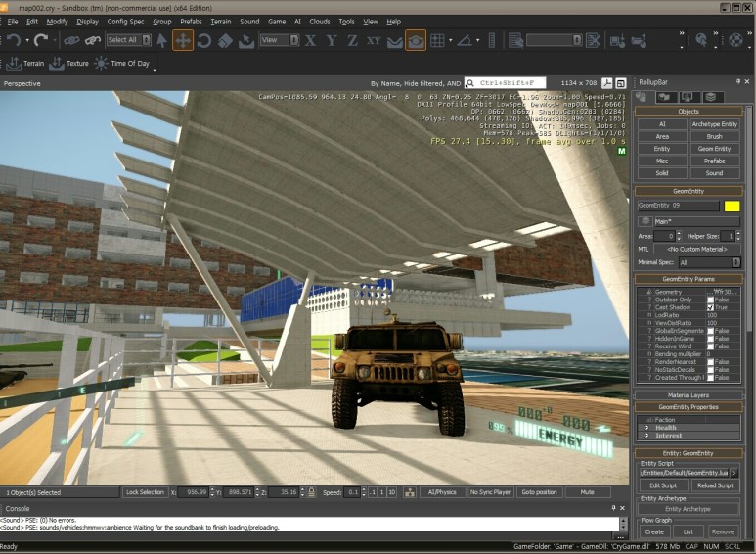Screen dimensions: 756x554
Task: Click the Goto position button
Action: pyautogui.click(x=539, y=492)
